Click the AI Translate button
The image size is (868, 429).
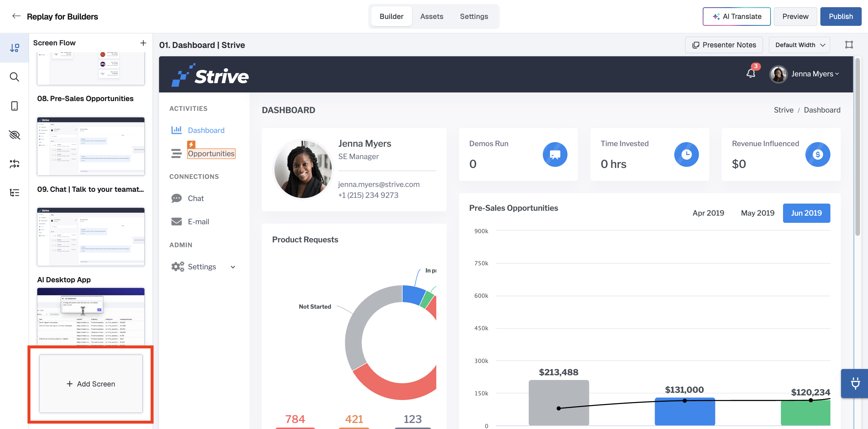click(737, 17)
